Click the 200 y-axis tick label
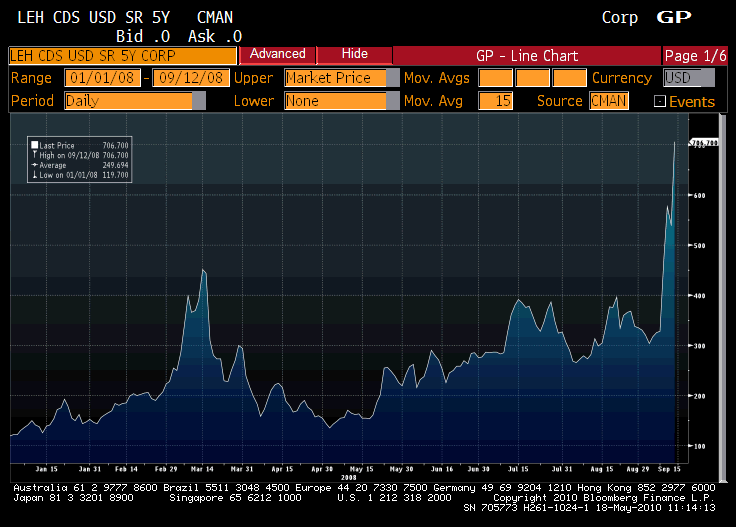 tap(699, 396)
